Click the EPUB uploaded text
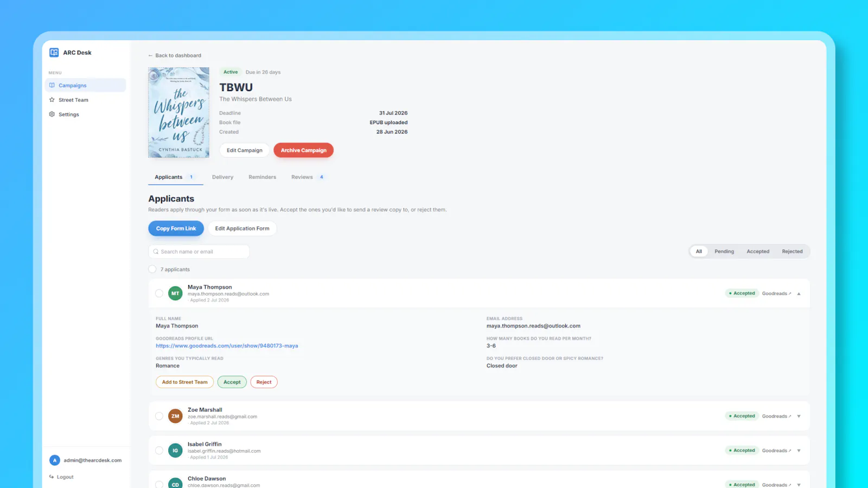 coord(388,123)
